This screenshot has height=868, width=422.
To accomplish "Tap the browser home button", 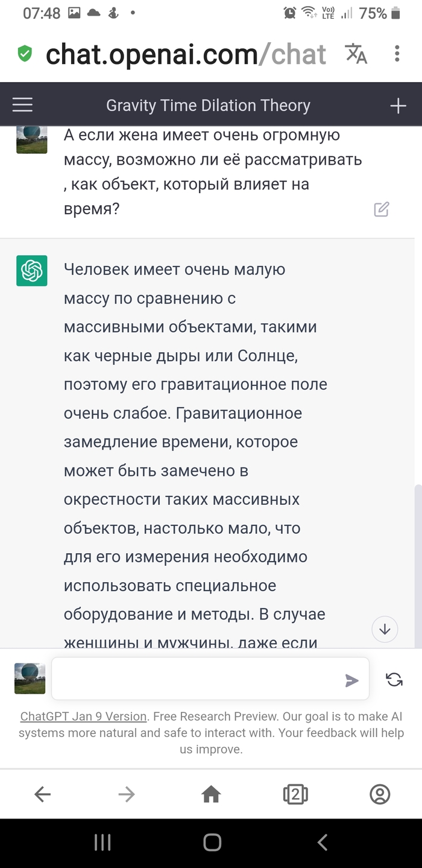I will click(211, 794).
